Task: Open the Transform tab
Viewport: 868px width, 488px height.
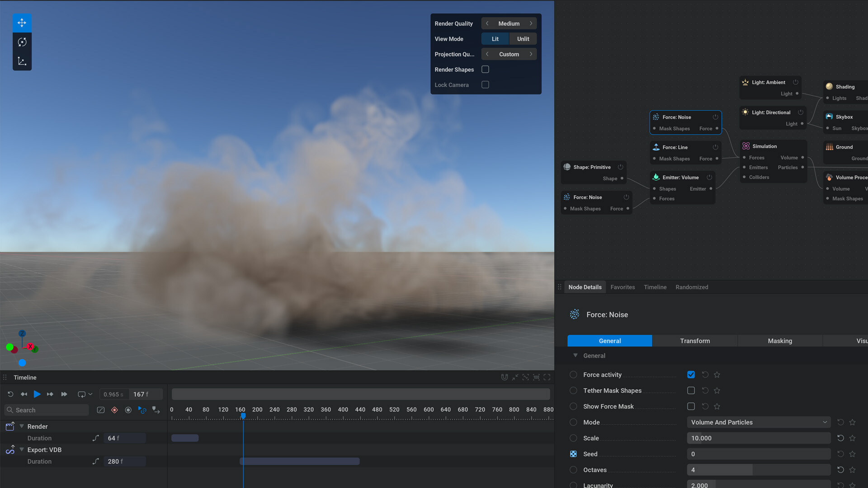Action: coord(695,341)
